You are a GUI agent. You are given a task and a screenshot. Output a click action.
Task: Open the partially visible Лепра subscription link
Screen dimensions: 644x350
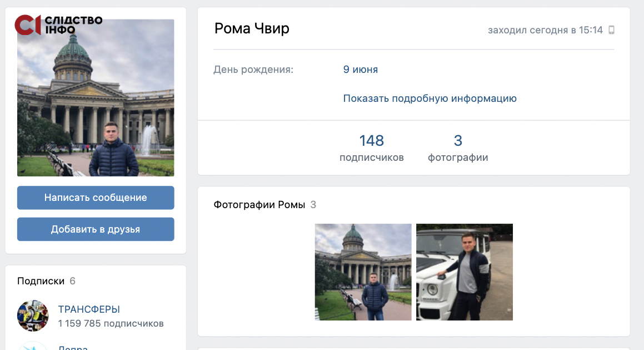73,347
